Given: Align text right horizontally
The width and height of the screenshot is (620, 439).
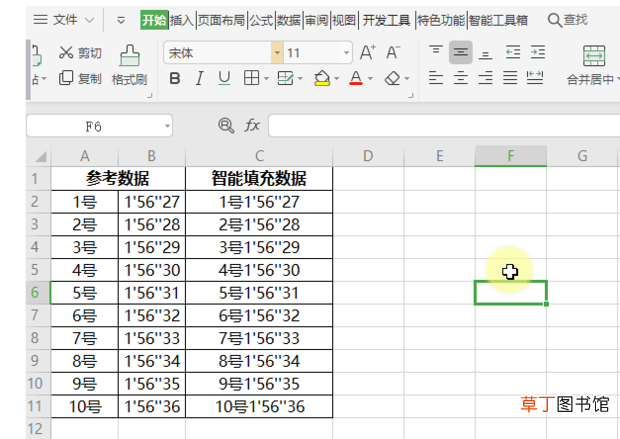Looking at the screenshot, I should (x=485, y=78).
